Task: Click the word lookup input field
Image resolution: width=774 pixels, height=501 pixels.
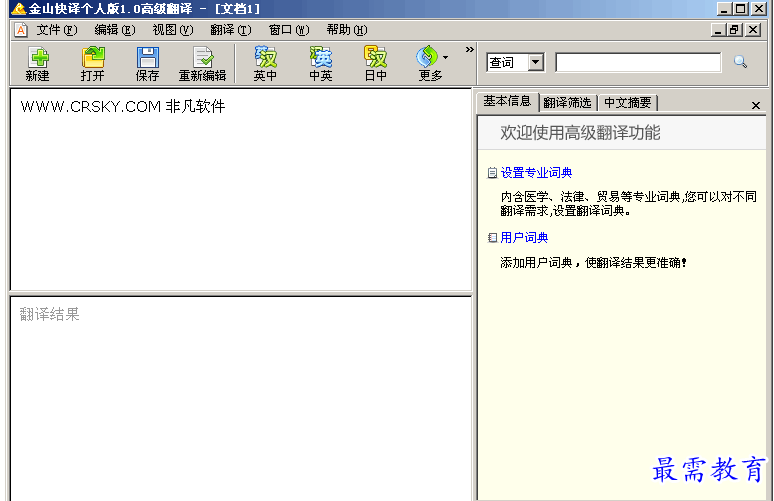Action: pos(638,63)
